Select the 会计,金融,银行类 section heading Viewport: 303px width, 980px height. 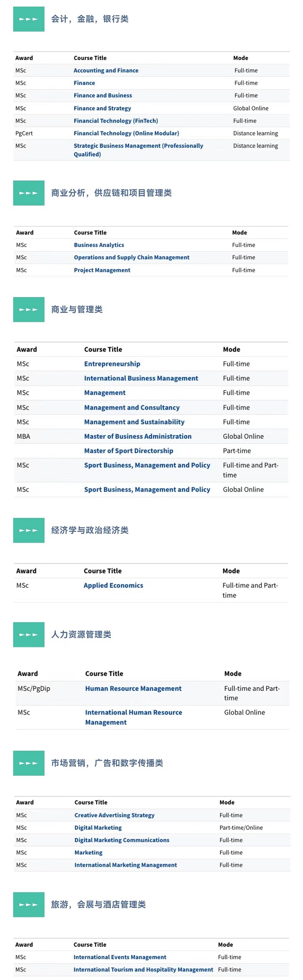point(90,19)
